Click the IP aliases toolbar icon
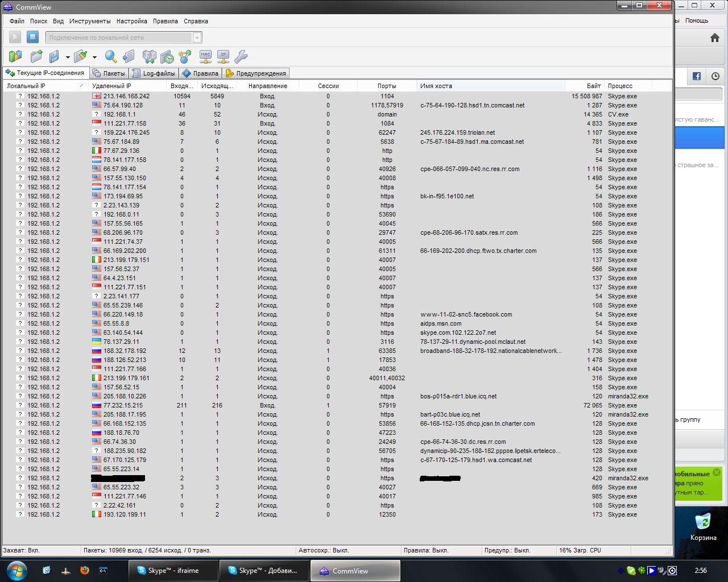 point(224,56)
